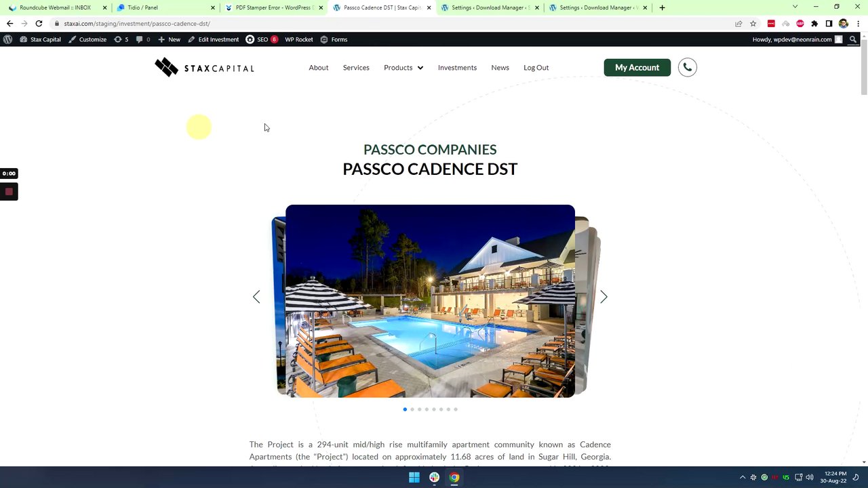This screenshot has height=488, width=868.
Task: Select the fourth carousel pagination dot
Action: click(x=427, y=409)
